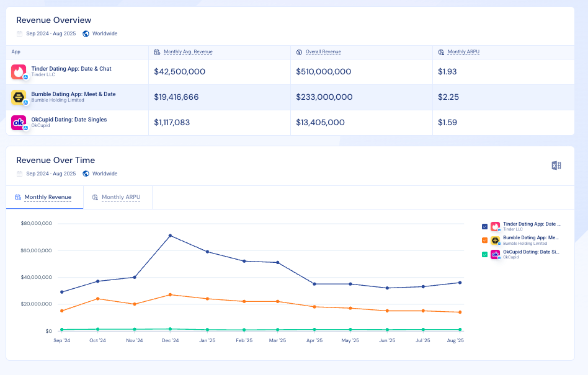The width and height of the screenshot is (588, 375).
Task: Click the Bumble app icon in the overview table
Action: click(x=18, y=97)
